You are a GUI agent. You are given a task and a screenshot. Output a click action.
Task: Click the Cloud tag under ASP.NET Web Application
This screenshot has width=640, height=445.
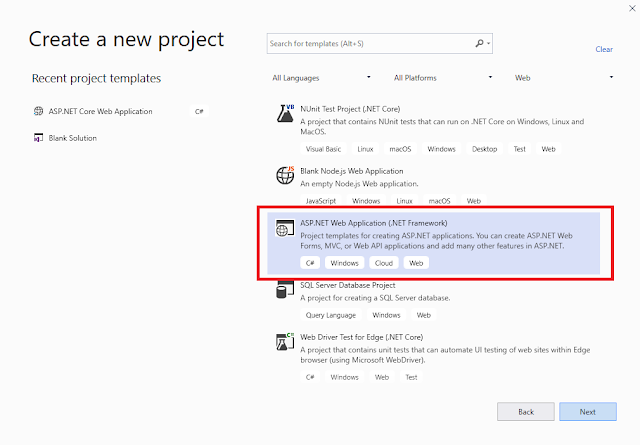point(384,263)
